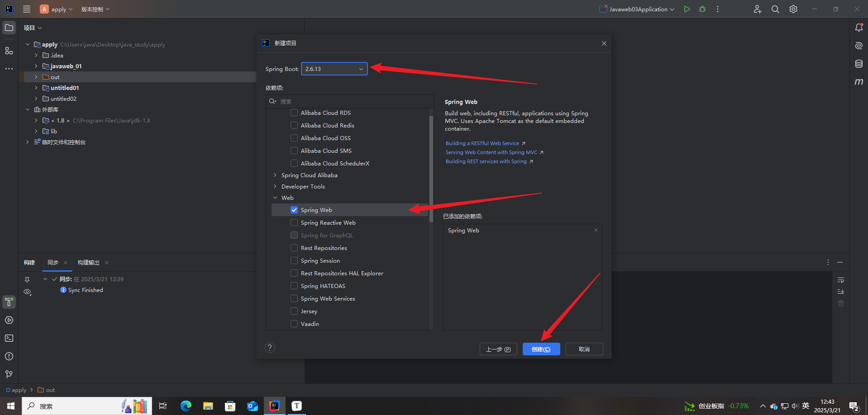The width and height of the screenshot is (868, 415).
Task: Open IDE settings gear
Action: (793, 9)
